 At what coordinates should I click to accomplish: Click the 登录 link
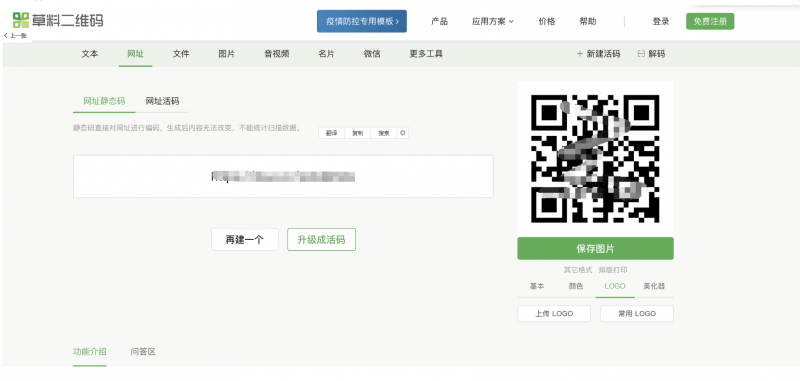(x=661, y=21)
